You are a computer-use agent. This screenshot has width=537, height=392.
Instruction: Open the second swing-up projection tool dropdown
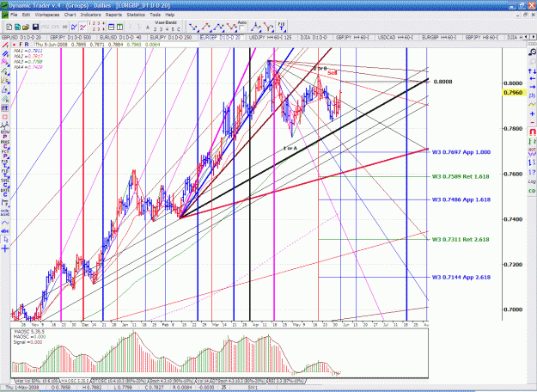(x=206, y=27)
